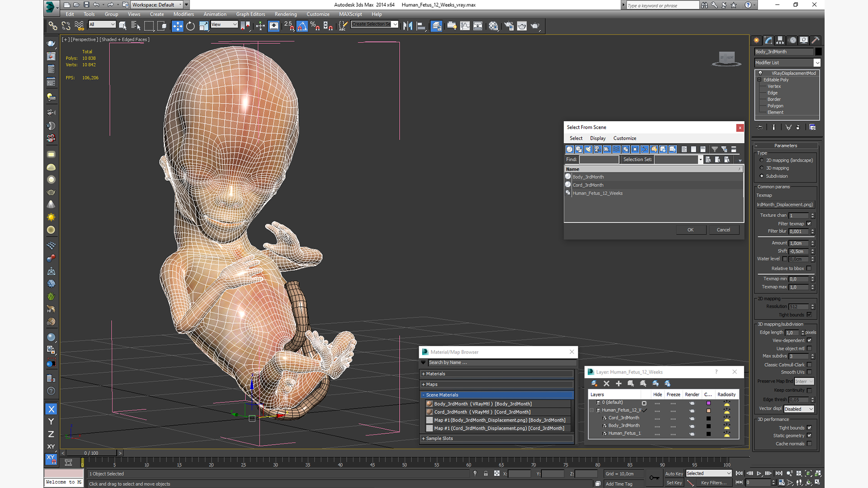This screenshot has height=488, width=868.
Task: Select the Display tab in Select From Scene
Action: [x=597, y=138]
